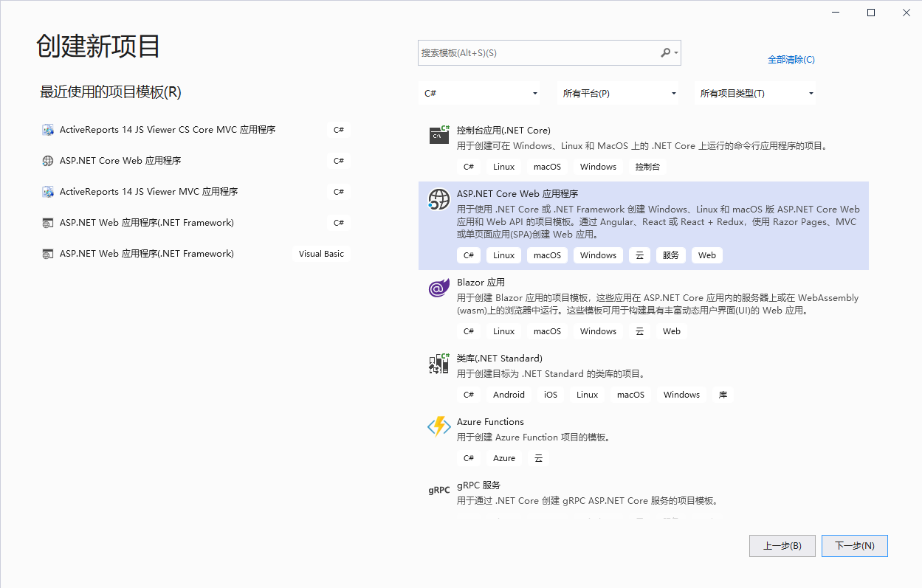Click the Visual Basic language tag
This screenshot has width=922, height=588.
[321, 254]
